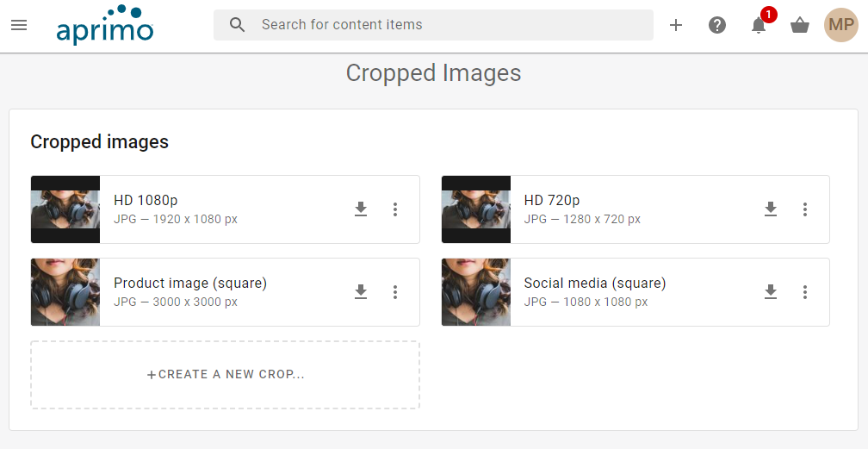Click the plus icon in top bar

click(x=676, y=25)
